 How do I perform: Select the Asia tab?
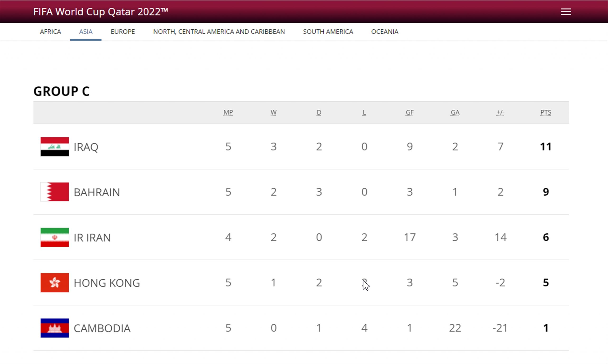pos(86,32)
